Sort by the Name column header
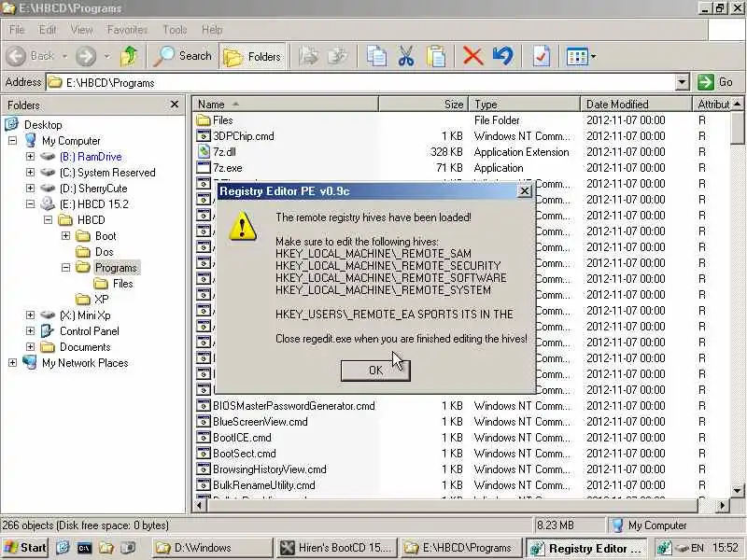747x560 pixels. tap(285, 105)
